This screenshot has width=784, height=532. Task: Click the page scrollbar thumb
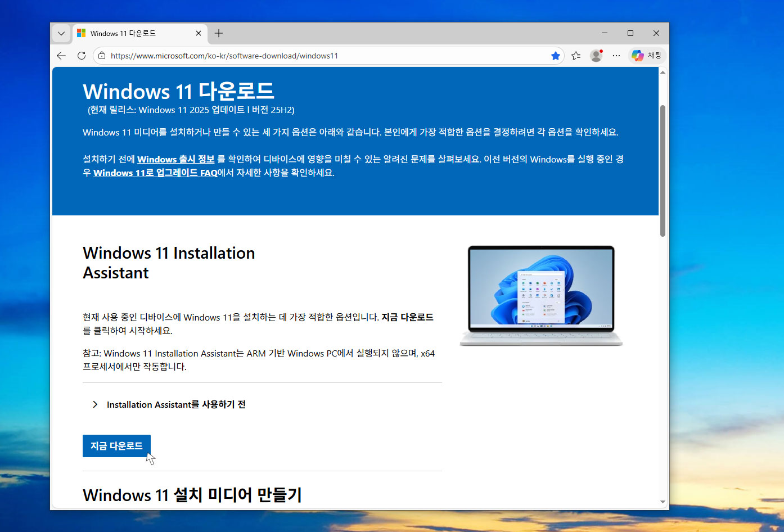coord(663,171)
